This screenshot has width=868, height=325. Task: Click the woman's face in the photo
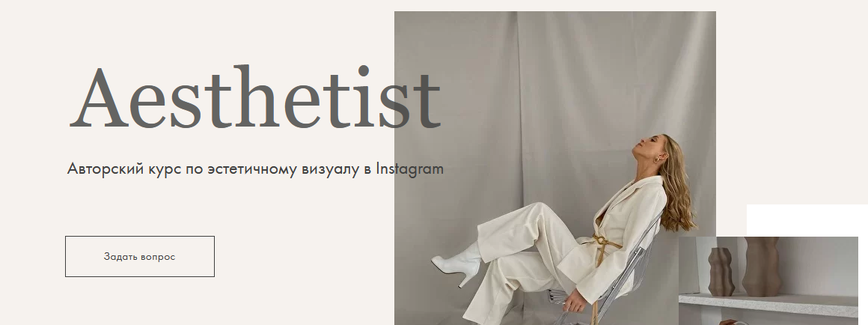(x=647, y=147)
